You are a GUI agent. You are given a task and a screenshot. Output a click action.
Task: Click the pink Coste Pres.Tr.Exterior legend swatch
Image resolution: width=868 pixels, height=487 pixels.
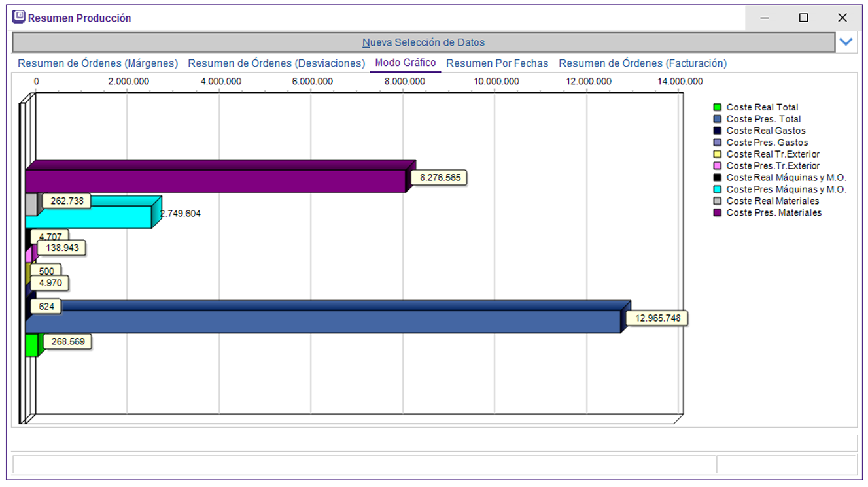(x=718, y=166)
